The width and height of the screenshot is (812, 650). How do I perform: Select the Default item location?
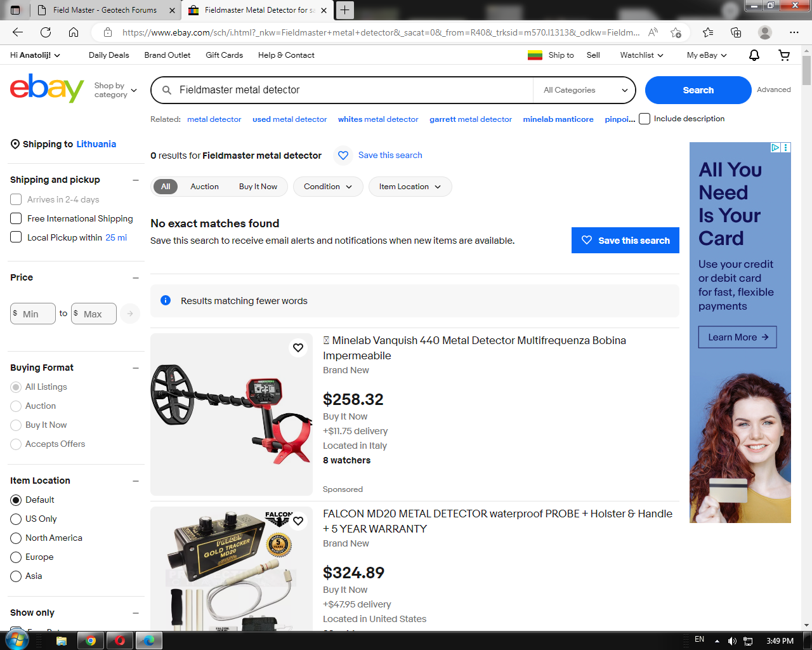[x=16, y=500]
